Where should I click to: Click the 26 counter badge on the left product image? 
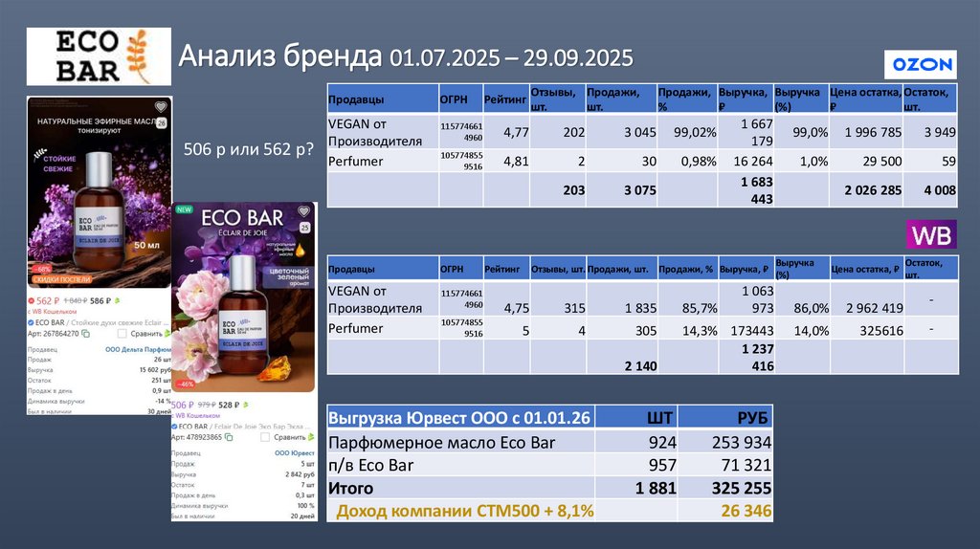[161, 123]
